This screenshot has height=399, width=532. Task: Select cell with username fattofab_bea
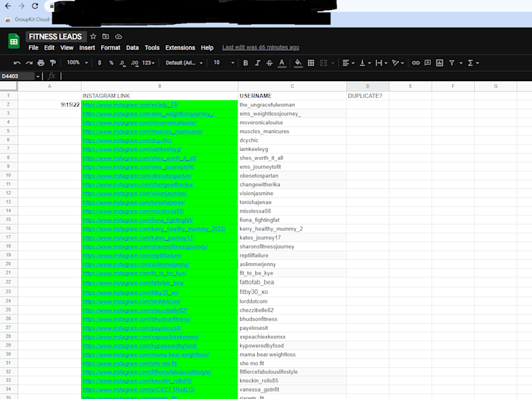click(292, 282)
